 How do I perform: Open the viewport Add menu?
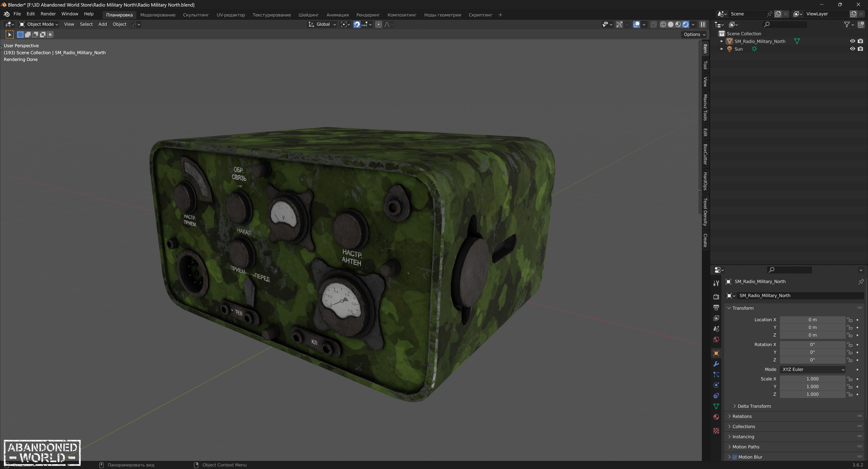tap(102, 24)
